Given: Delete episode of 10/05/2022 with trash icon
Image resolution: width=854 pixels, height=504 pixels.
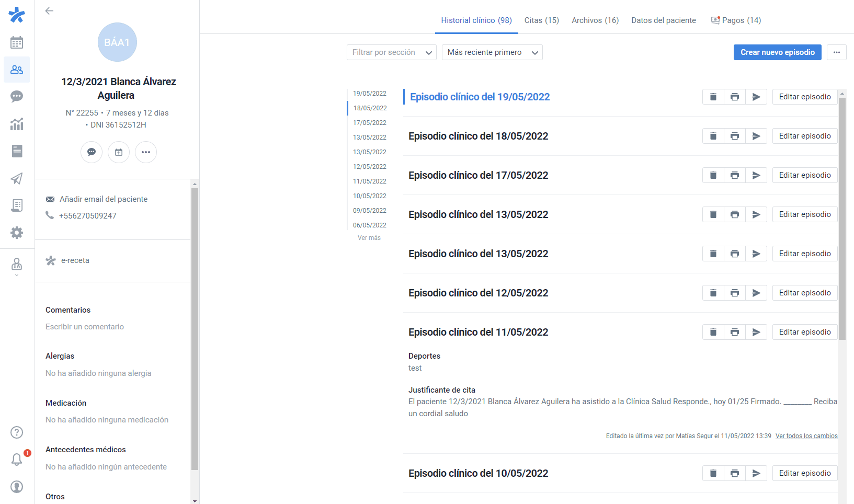Looking at the screenshot, I should pyautogui.click(x=713, y=473).
